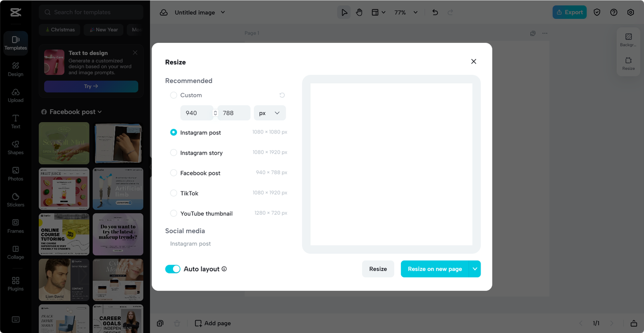Click the Christmas template tag

pos(60,30)
